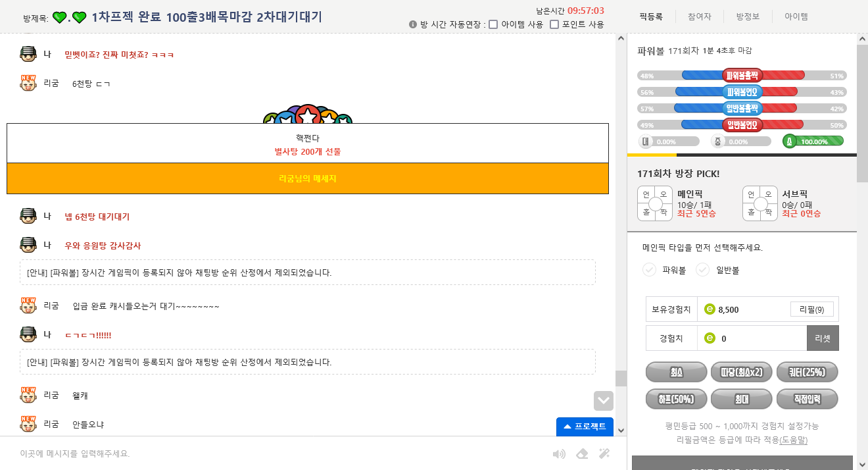The width and height of the screenshot is (868, 470).
Task: Click the 메인픽 four-way pick selector icon
Action: point(655,203)
